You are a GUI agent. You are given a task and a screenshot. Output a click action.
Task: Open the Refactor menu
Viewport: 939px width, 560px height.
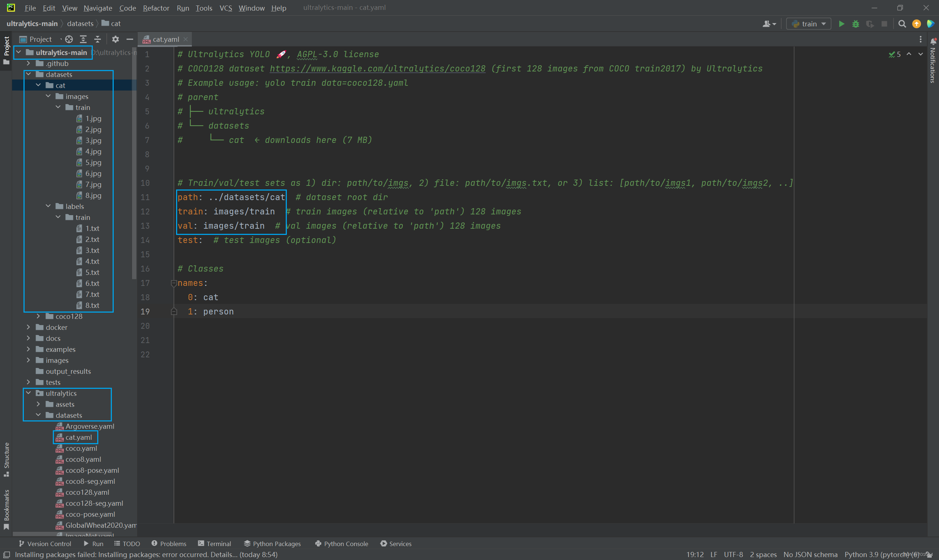156,8
